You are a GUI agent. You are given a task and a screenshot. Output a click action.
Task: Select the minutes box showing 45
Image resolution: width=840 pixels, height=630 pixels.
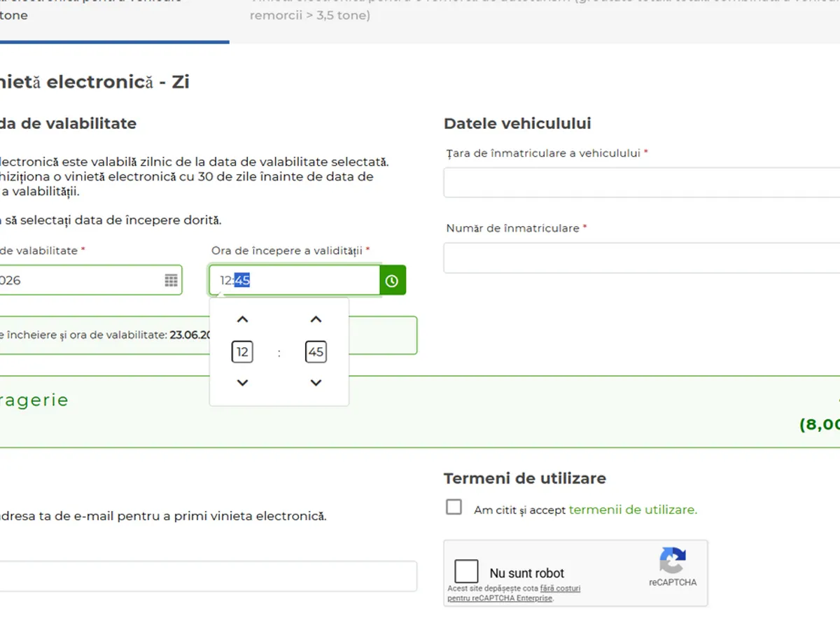click(316, 351)
